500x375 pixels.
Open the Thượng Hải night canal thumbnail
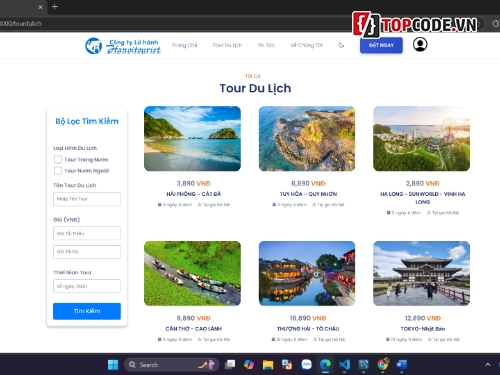(x=307, y=273)
